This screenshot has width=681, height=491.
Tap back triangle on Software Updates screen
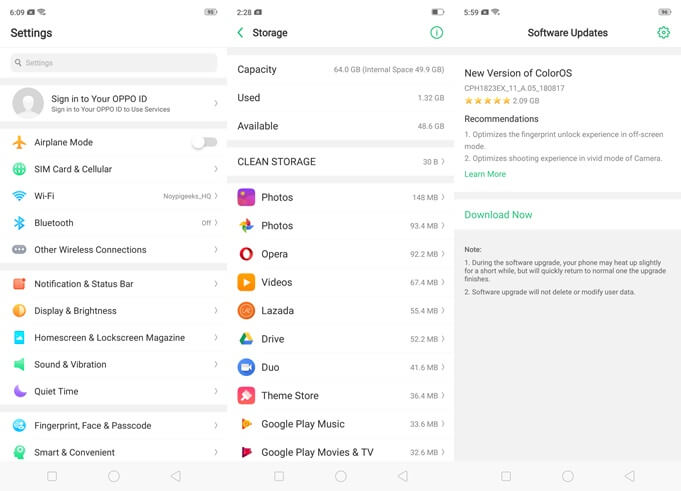(x=630, y=476)
